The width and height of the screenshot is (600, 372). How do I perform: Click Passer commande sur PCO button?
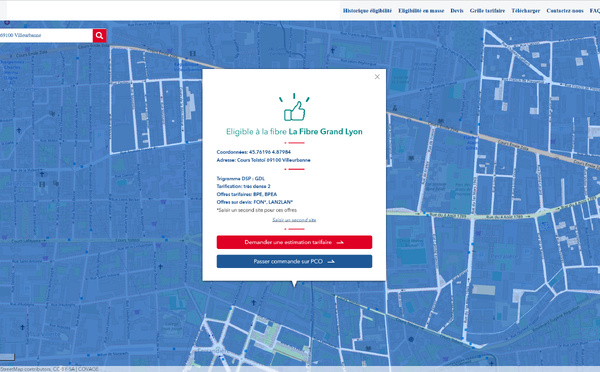(x=294, y=261)
